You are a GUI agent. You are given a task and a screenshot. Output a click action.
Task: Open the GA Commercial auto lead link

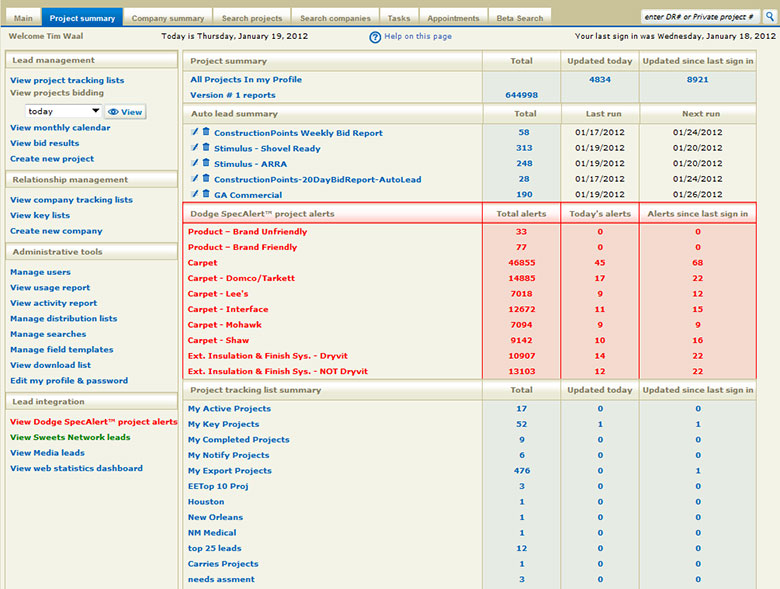coord(248,195)
